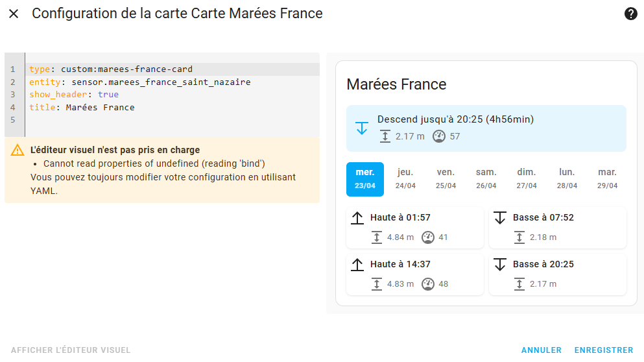The height and width of the screenshot is (362, 644).
Task: Click the entity line in the YAML editor
Action: (x=139, y=82)
